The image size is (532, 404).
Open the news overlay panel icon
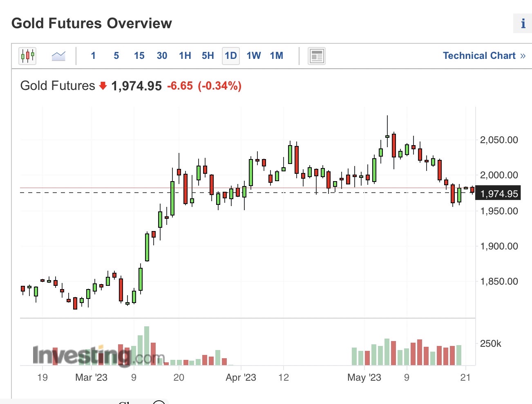tap(317, 56)
